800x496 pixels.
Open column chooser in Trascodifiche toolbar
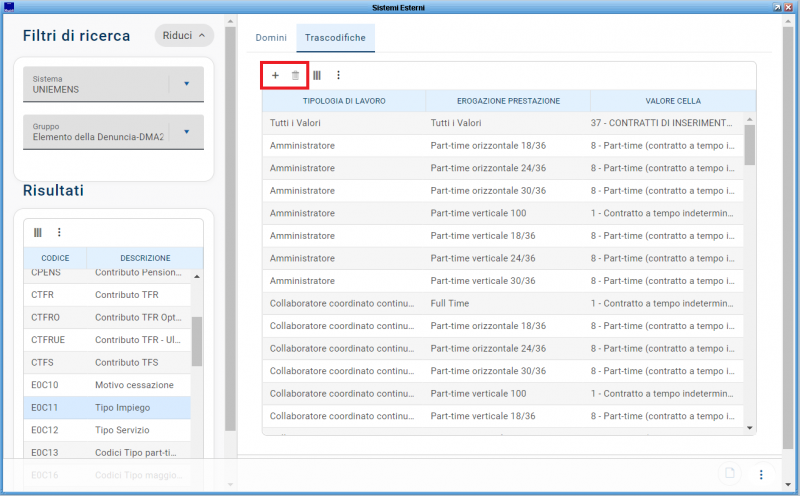pos(317,76)
